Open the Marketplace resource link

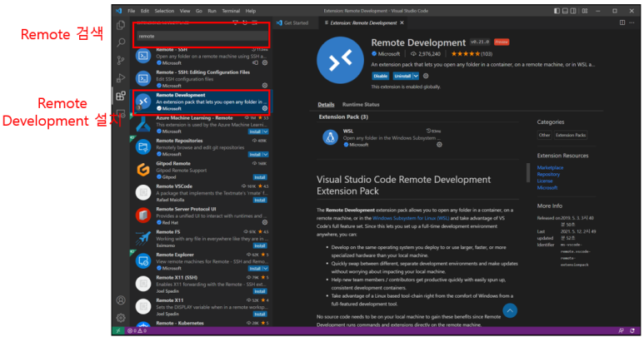(550, 168)
